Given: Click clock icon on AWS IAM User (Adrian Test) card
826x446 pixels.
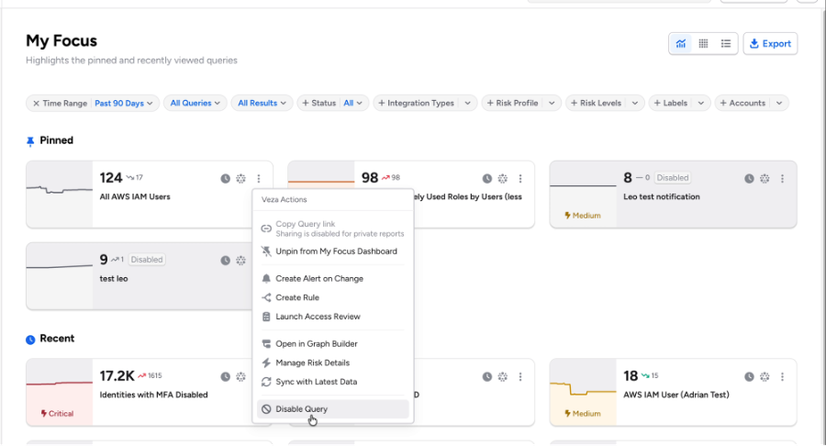Looking at the screenshot, I should (749, 376).
